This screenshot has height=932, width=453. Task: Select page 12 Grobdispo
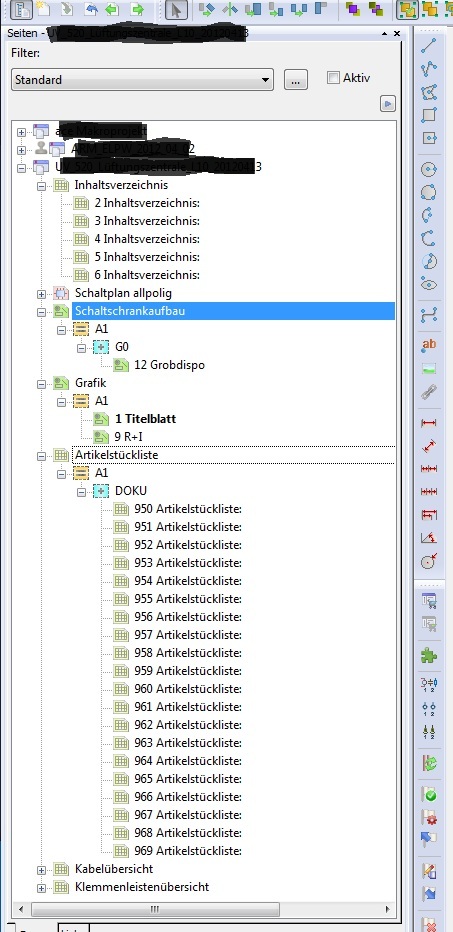[169, 365]
